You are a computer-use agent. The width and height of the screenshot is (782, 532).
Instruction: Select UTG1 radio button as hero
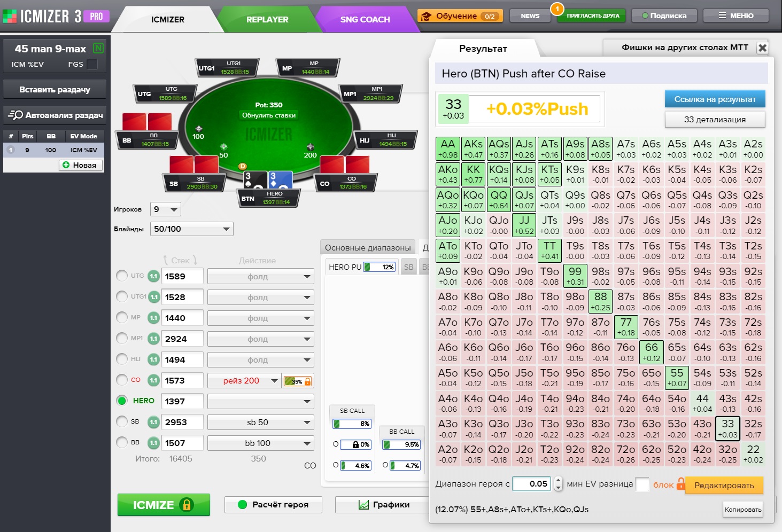click(122, 296)
